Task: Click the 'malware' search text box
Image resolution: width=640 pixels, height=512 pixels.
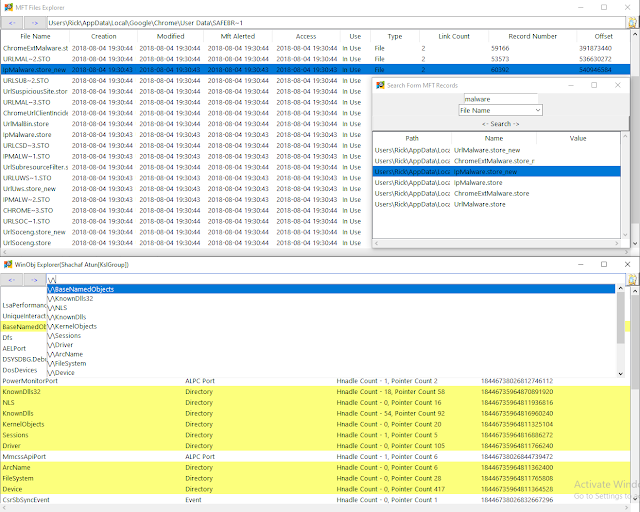Action: (x=501, y=99)
